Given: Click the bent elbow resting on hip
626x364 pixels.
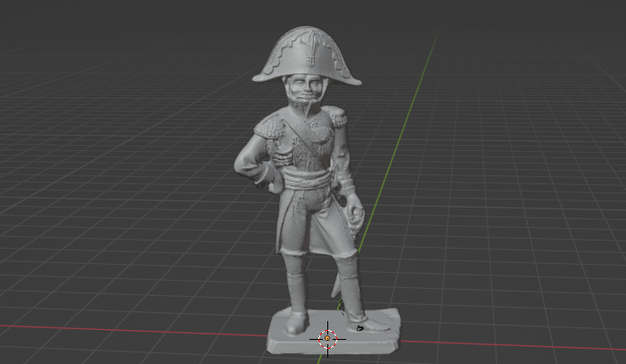Looking at the screenshot, I should click(242, 165).
